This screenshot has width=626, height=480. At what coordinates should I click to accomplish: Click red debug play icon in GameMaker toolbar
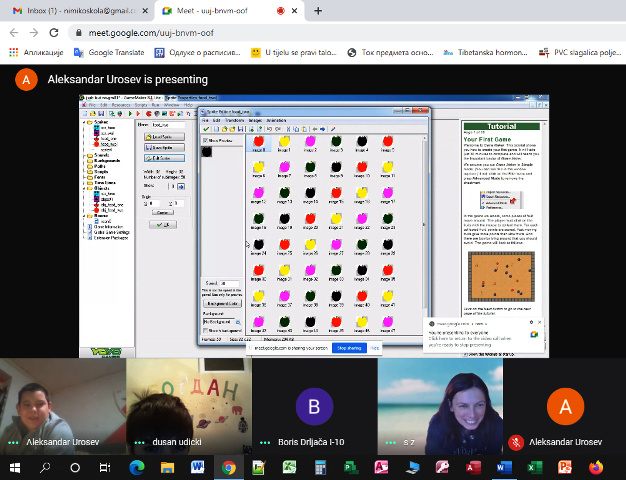coord(138,114)
